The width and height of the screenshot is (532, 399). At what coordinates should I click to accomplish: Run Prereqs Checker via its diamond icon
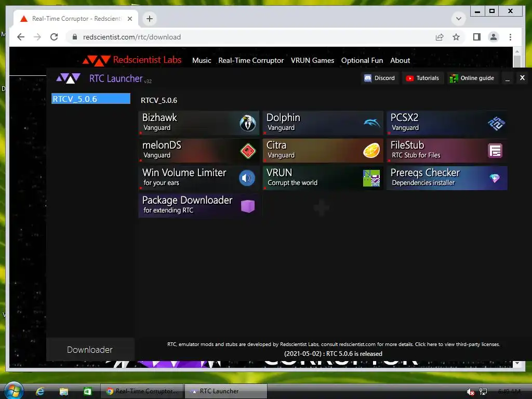click(495, 178)
